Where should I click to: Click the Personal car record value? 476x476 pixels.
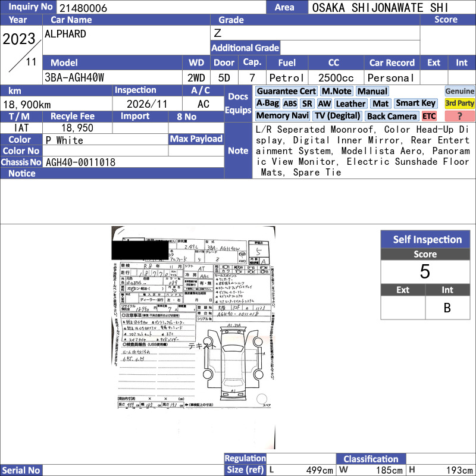391,78
